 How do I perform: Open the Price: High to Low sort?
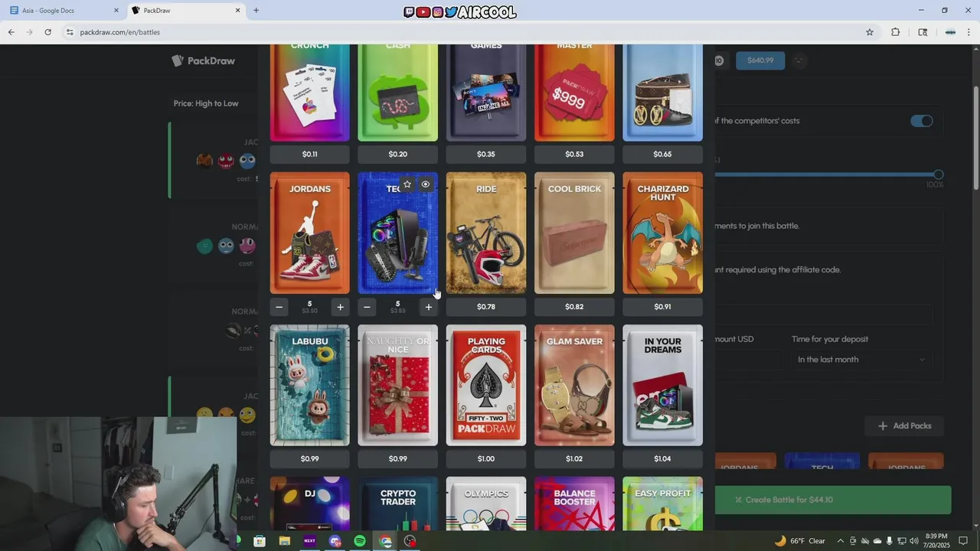[x=206, y=103]
